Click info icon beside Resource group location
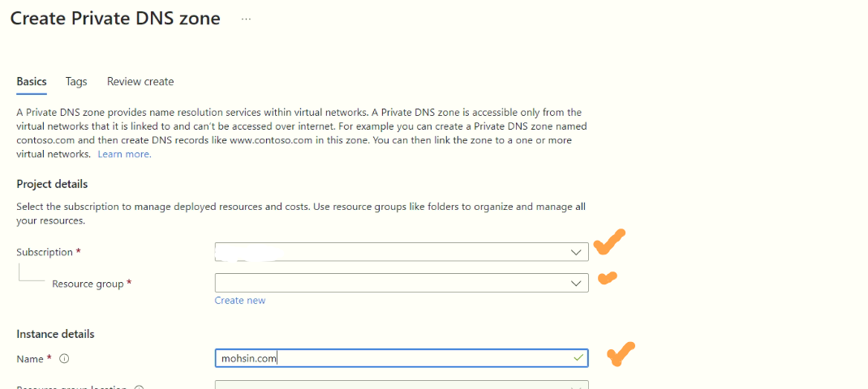This screenshot has height=389, width=868. [139, 387]
